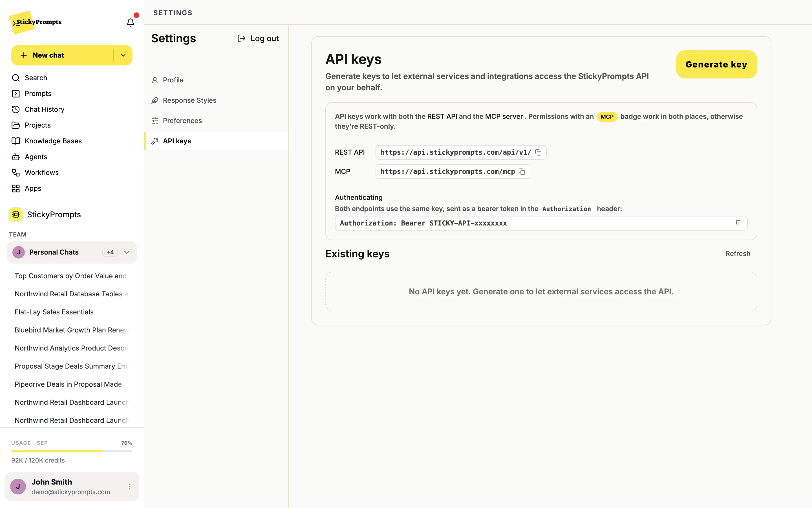The width and height of the screenshot is (812, 508).
Task: Start a New chat
Action: 62,55
